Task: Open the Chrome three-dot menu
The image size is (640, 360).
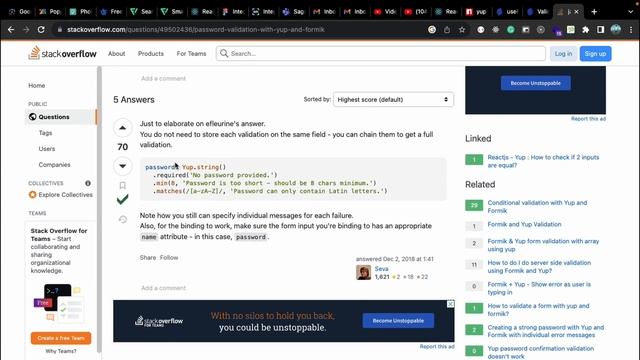Action: coord(631,29)
